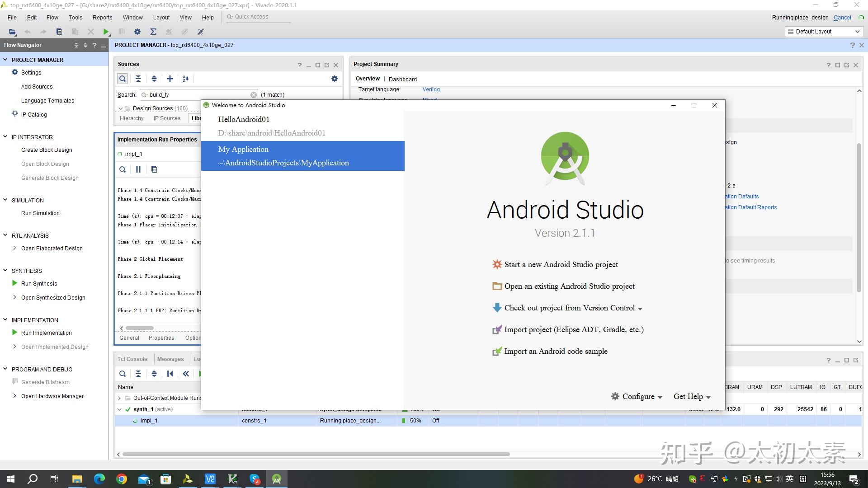Image resolution: width=868 pixels, height=488 pixels.
Task: Open the Default Layout combo box
Action: (x=824, y=32)
